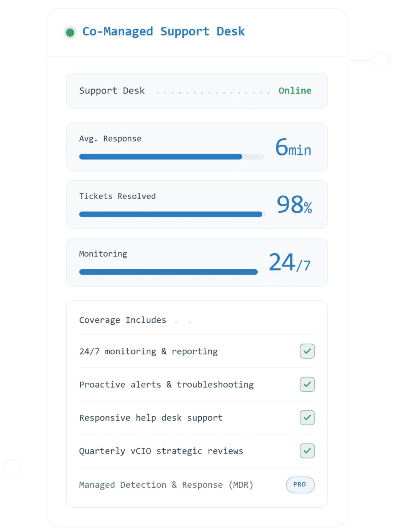Click the PRO badge for MDR

tap(300, 485)
